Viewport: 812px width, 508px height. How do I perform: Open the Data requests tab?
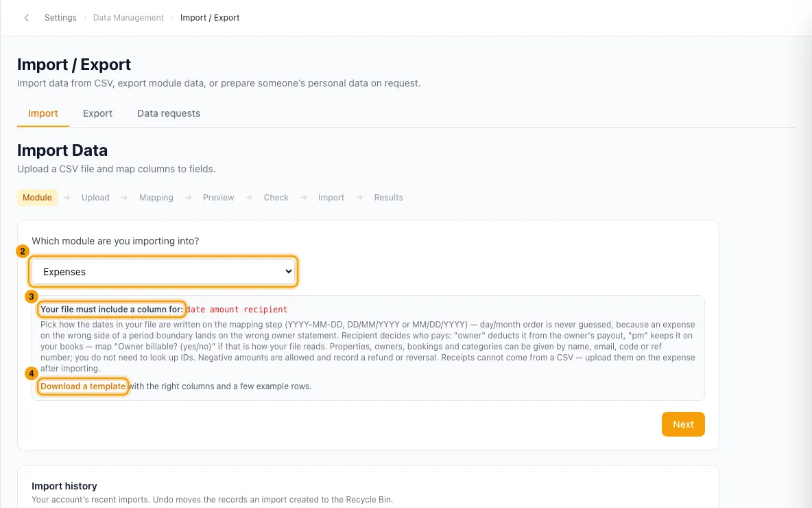tap(169, 113)
